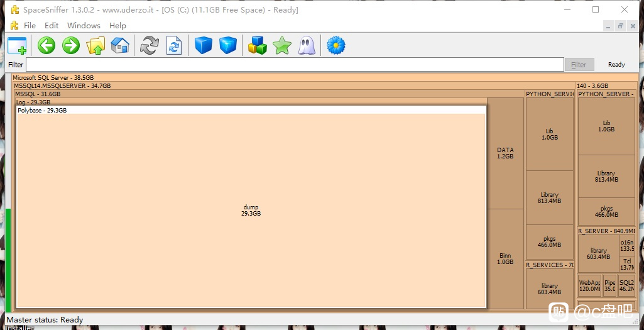This screenshot has width=644, height=330.
Task: Maximize the SpaceSniffer window
Action: (x=596, y=9)
